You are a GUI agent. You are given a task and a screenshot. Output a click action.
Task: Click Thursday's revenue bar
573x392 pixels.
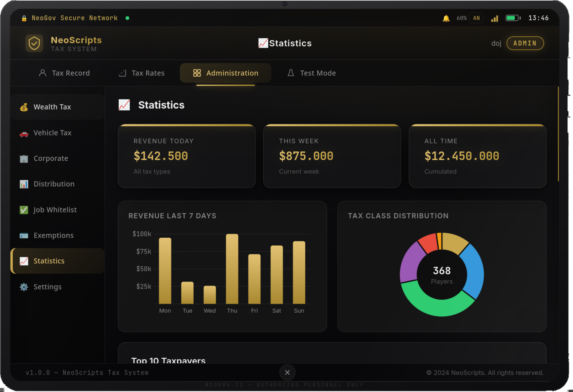point(232,269)
